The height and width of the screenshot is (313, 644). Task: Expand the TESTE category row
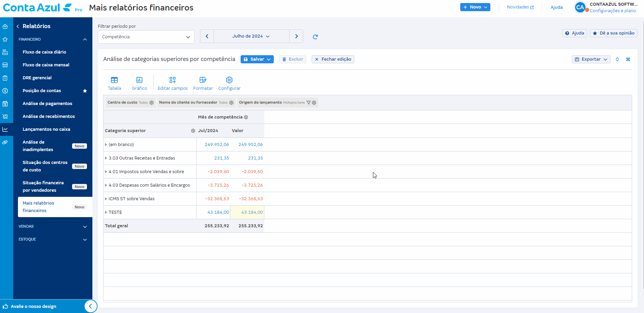click(x=106, y=212)
